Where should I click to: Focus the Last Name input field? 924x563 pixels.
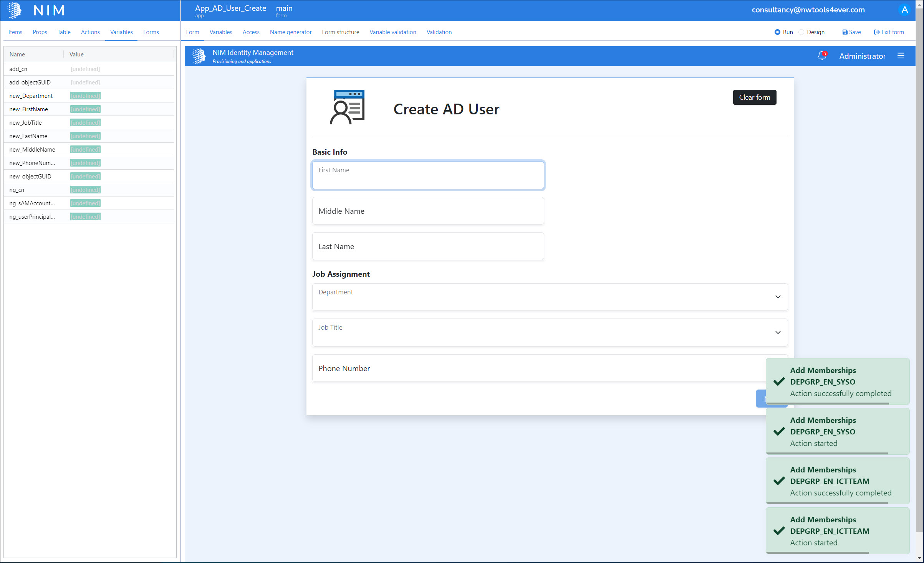428,246
